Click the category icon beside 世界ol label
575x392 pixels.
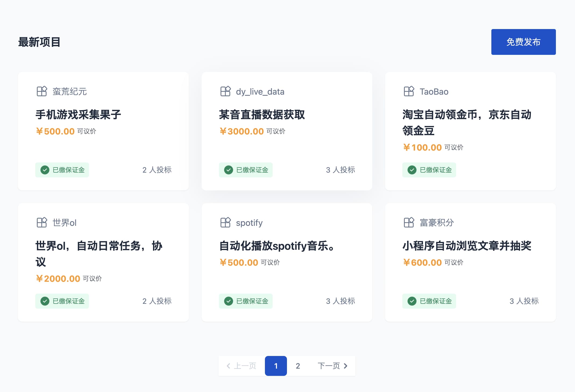(42, 223)
